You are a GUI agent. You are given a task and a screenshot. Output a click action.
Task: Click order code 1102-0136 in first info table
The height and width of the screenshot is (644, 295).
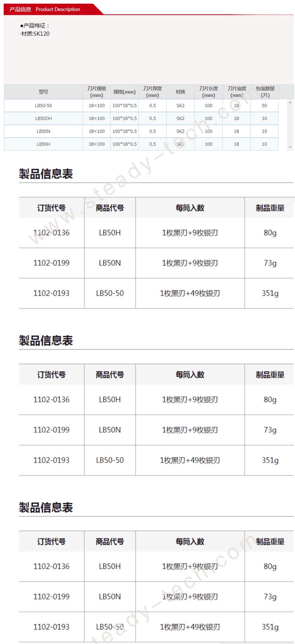pos(51,233)
